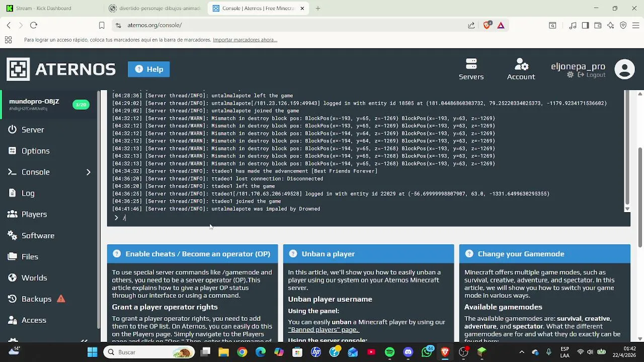
Task: Open Discord from the taskbar
Action: point(408,352)
